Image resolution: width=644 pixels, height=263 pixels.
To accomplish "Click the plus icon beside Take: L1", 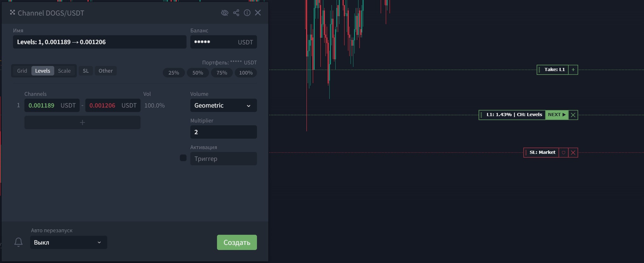I will point(573,70).
